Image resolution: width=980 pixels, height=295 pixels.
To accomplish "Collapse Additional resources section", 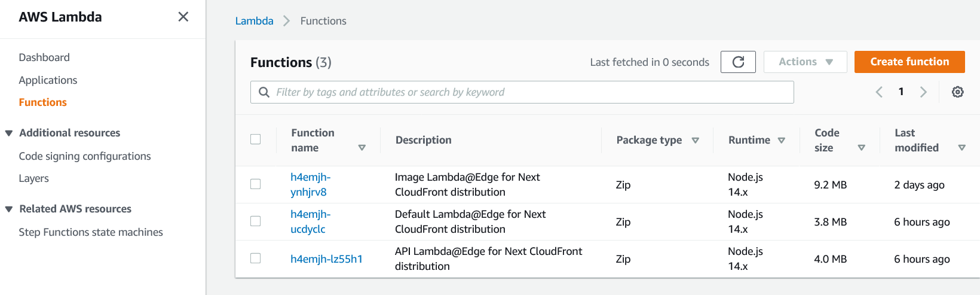I will pos(9,133).
